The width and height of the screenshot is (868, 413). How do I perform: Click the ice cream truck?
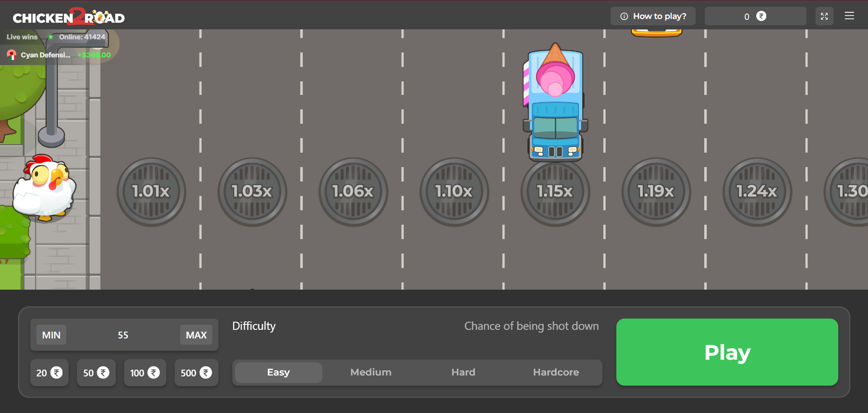point(555,104)
